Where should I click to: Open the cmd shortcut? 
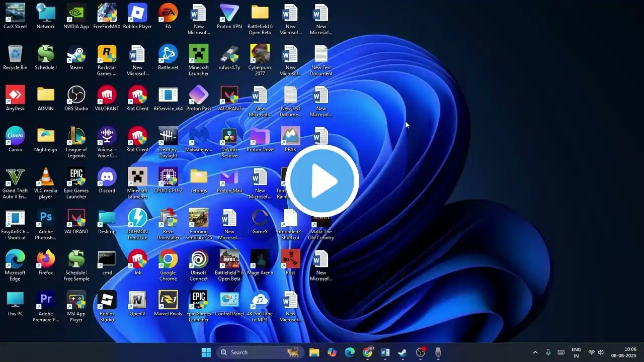click(107, 262)
